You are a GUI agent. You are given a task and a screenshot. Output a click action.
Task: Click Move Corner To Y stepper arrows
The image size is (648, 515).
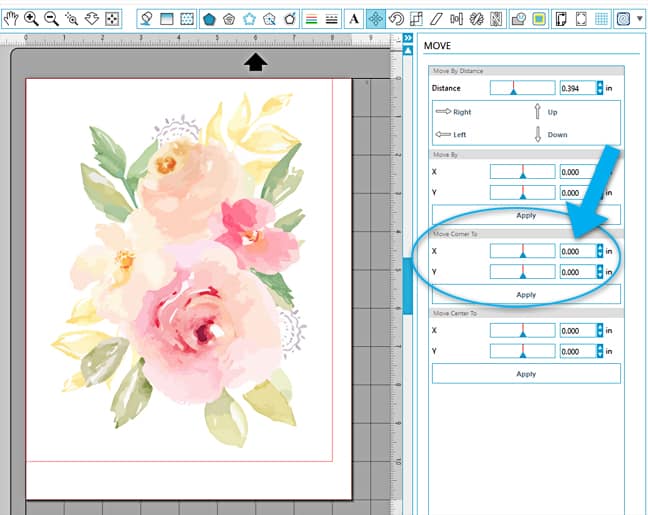(600, 272)
